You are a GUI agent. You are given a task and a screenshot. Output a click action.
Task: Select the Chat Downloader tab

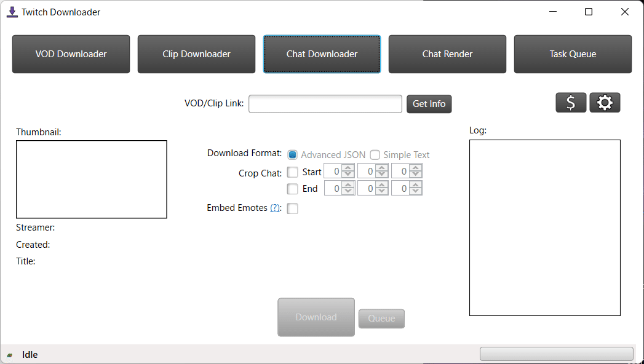pos(322,54)
